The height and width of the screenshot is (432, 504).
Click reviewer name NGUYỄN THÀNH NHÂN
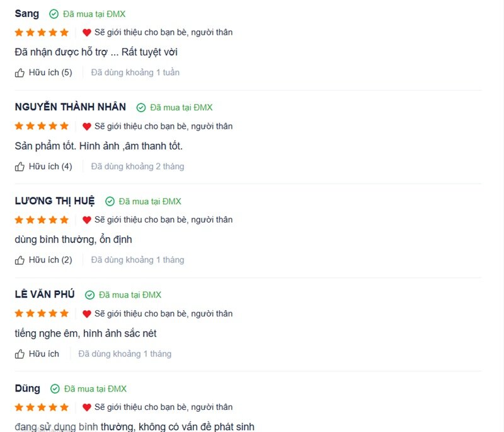click(70, 107)
